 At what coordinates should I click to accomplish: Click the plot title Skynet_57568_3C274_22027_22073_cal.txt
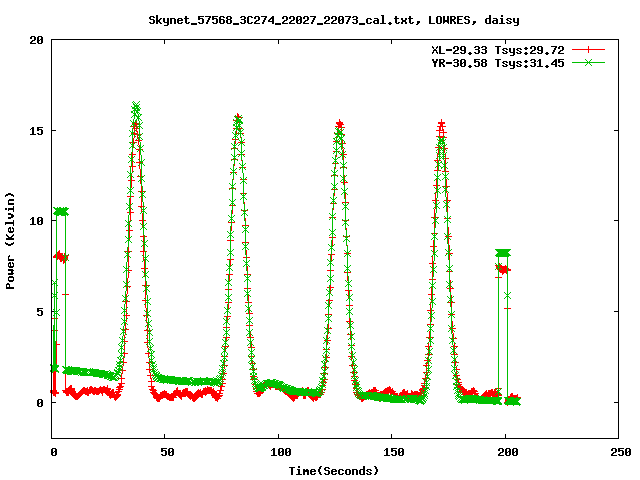click(284, 20)
